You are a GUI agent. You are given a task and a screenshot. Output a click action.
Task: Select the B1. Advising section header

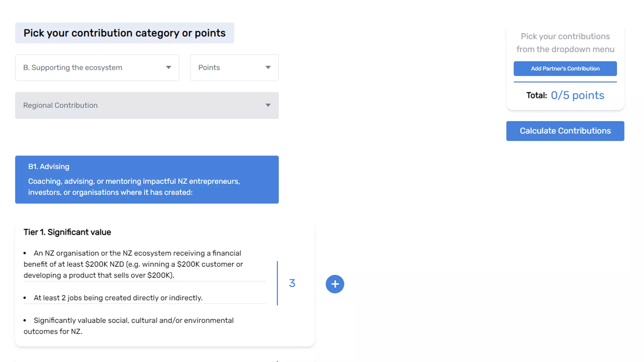pyautogui.click(x=49, y=167)
